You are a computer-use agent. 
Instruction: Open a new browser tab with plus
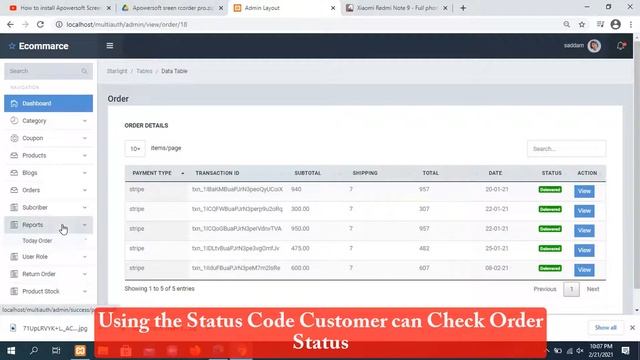[463, 8]
